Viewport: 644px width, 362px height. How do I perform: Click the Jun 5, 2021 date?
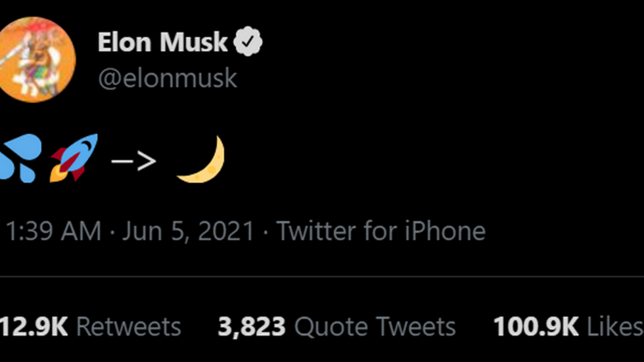188,231
